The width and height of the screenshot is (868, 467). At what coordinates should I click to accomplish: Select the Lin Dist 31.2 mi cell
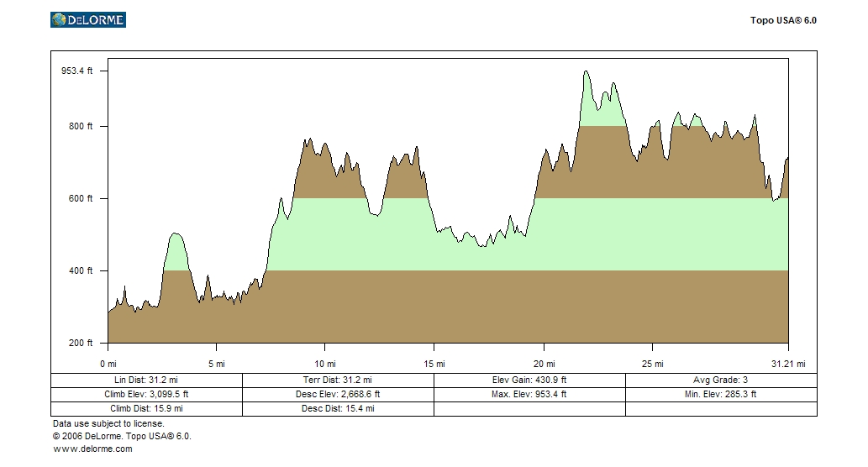146,380
